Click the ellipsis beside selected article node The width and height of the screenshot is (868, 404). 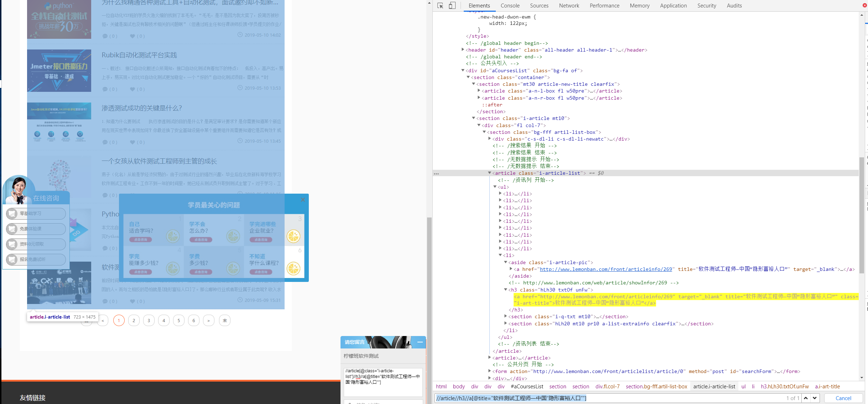[436, 173]
